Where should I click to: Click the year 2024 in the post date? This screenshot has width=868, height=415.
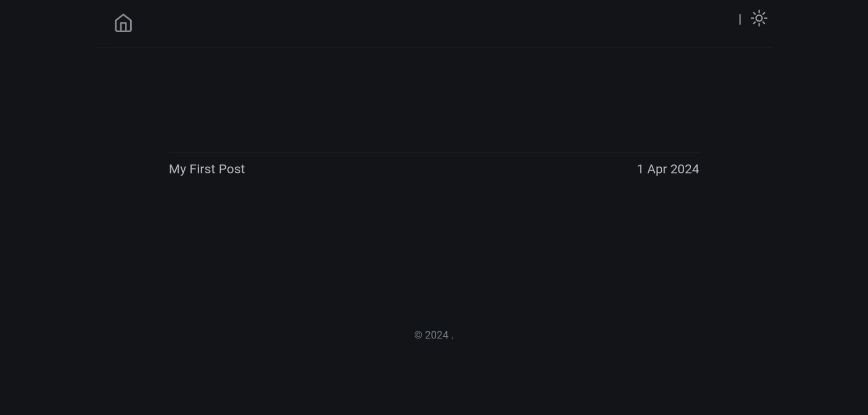tap(685, 169)
